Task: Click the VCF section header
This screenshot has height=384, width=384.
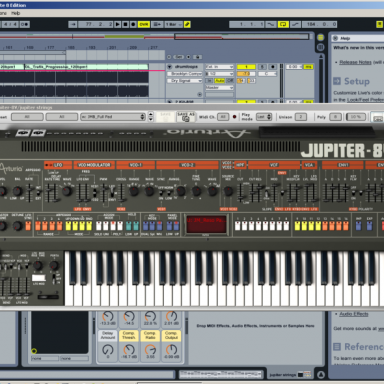Action: pos(274,165)
